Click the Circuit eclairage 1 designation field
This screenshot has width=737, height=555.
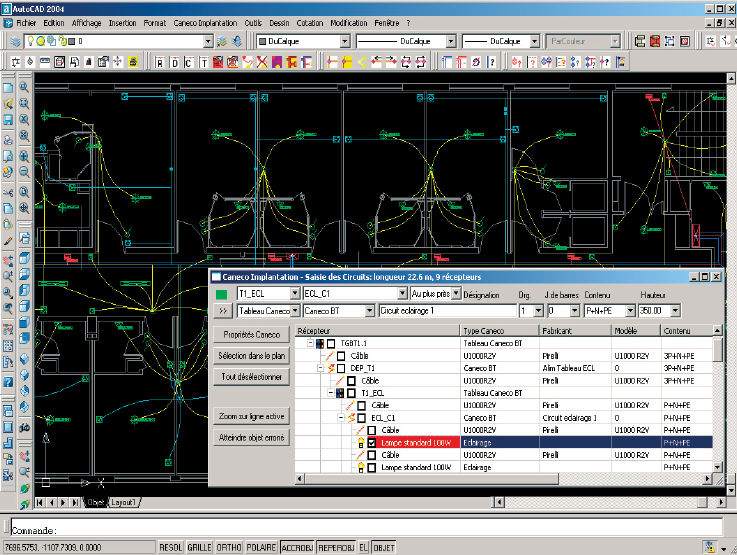(x=447, y=311)
